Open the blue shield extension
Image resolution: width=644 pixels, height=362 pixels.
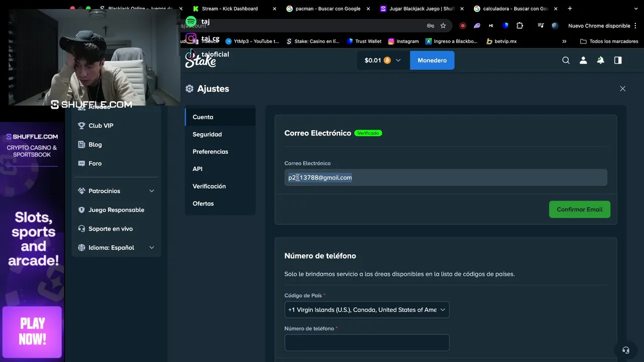(x=506, y=26)
